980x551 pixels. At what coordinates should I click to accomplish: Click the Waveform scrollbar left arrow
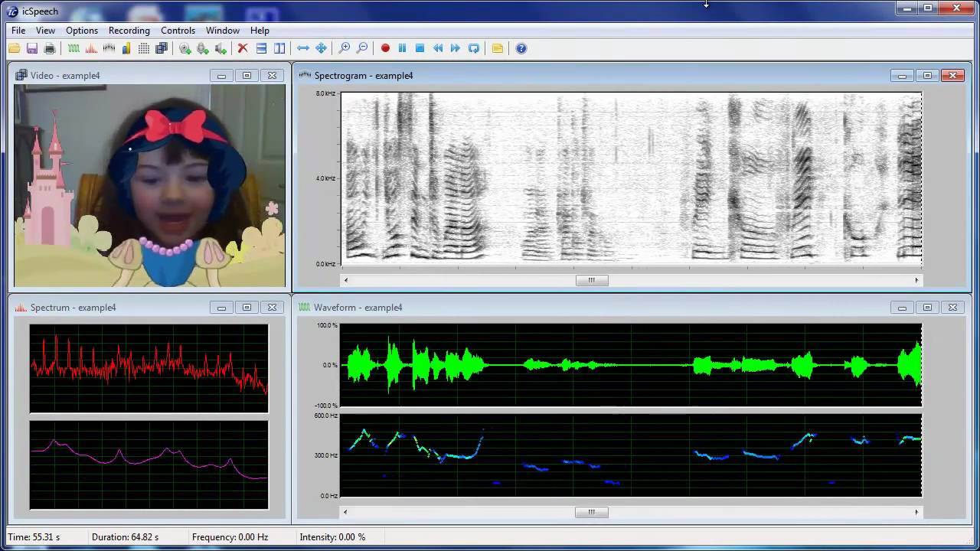pyautogui.click(x=346, y=512)
